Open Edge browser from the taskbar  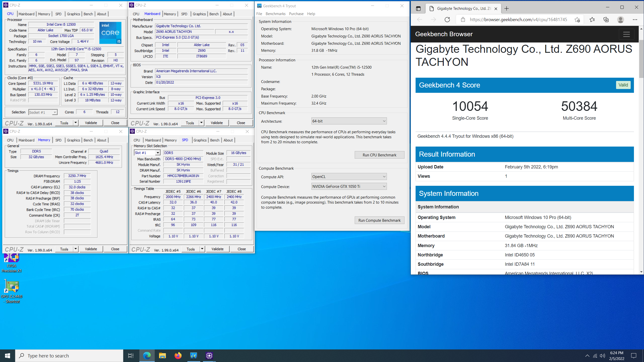coord(147,355)
